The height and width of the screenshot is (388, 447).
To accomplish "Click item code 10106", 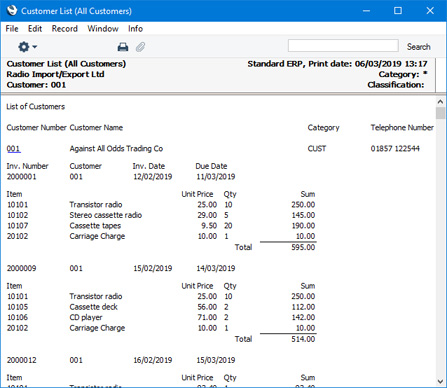I will point(18,317).
